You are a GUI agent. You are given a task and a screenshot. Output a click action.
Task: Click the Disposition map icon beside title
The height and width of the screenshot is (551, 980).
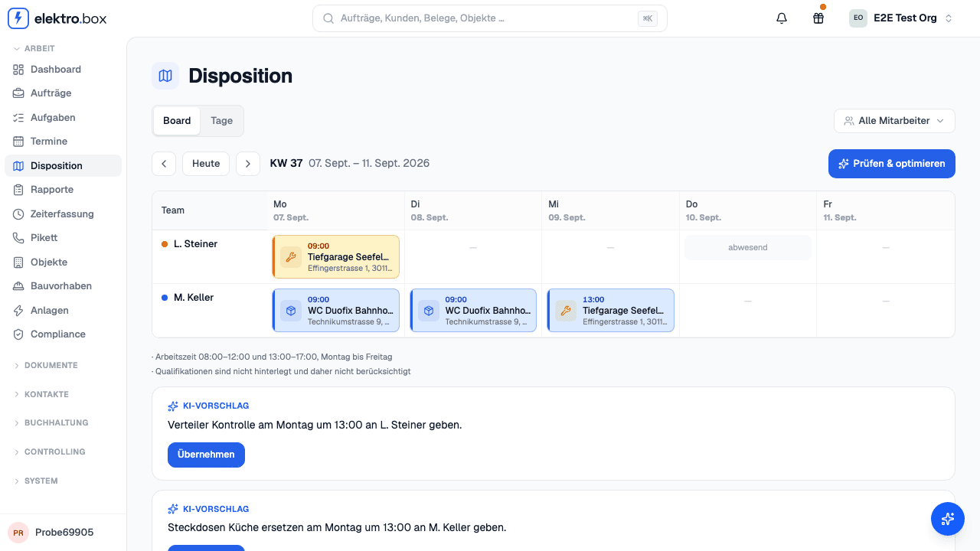tap(165, 76)
